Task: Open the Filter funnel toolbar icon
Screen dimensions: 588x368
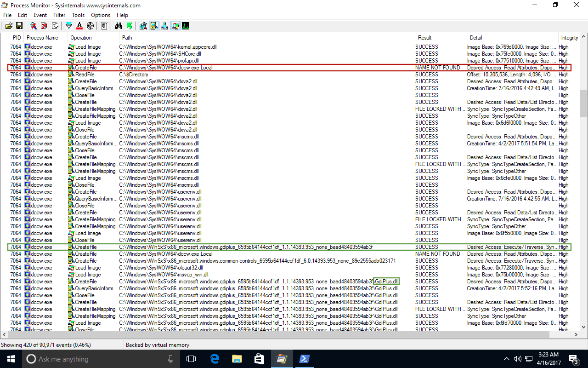Action: (x=69, y=26)
